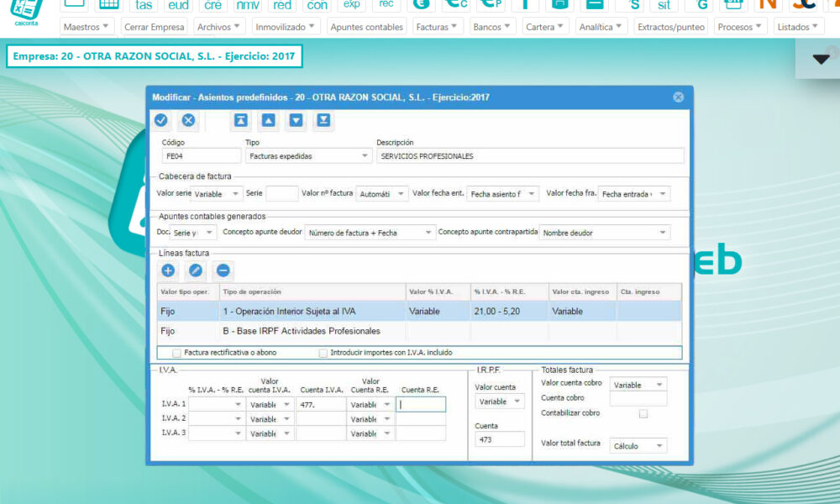The height and width of the screenshot is (504, 840).
Task: Remove the invoice line with minus icon
Action: (x=223, y=270)
